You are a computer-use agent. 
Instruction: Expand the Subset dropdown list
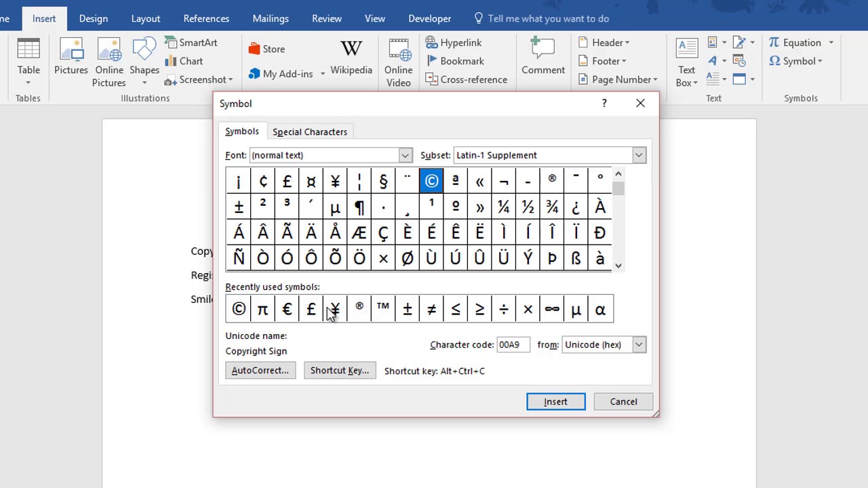coord(639,155)
